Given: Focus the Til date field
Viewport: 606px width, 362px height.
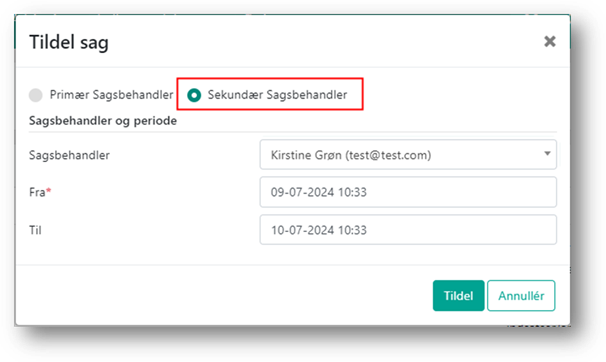Looking at the screenshot, I should click(408, 230).
